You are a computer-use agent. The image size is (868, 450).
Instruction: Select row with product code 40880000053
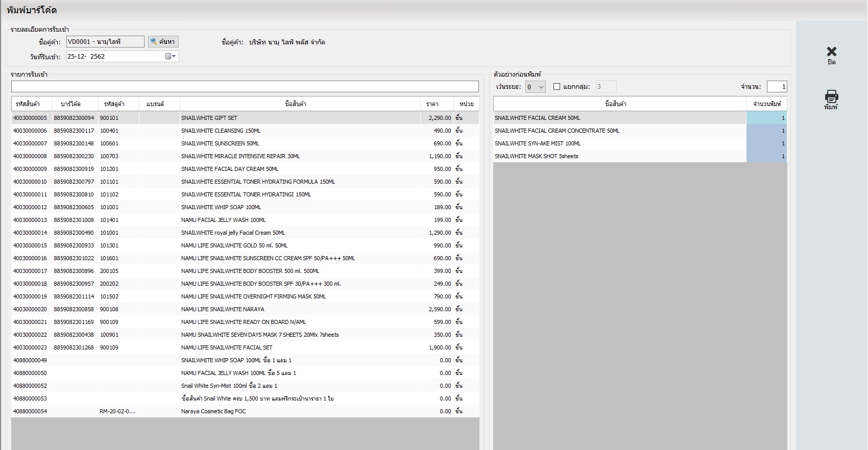pyautogui.click(x=245, y=398)
